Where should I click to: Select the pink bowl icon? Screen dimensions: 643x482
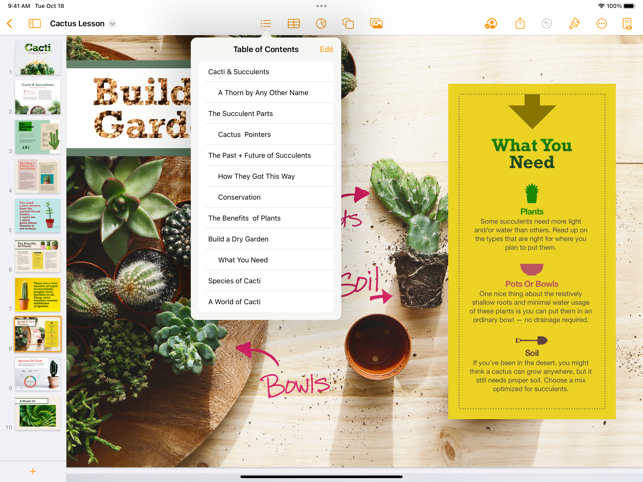pos(532,269)
